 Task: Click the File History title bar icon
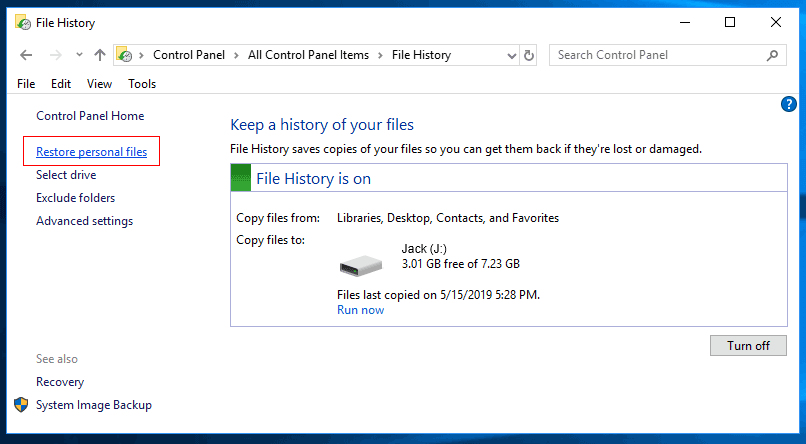[23, 23]
